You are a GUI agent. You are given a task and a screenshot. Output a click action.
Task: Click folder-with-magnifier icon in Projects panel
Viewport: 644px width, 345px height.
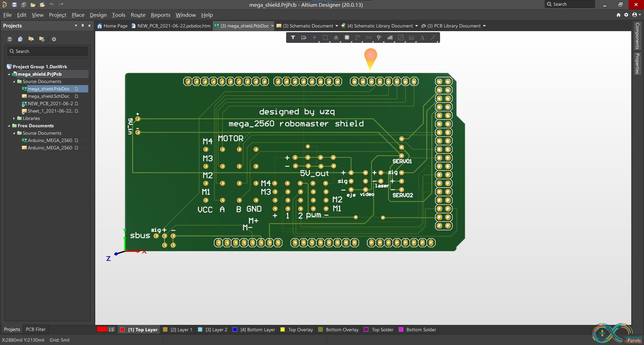pos(31,39)
